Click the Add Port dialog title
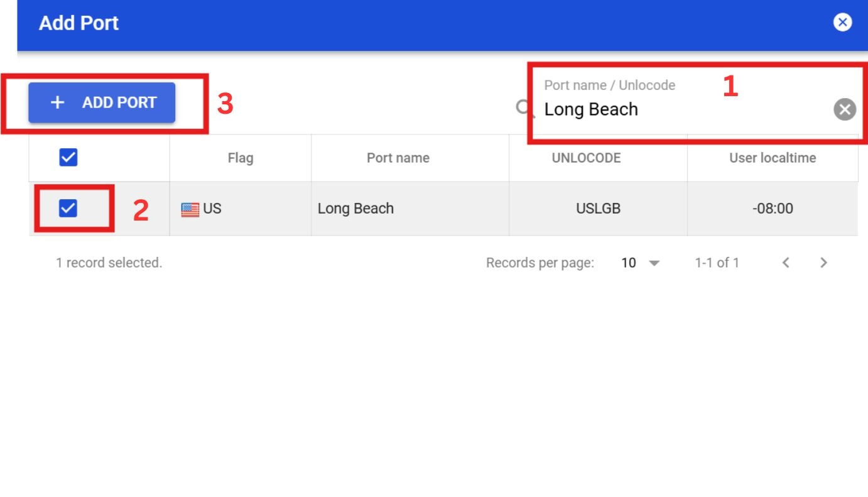This screenshot has height=497, width=868. (x=79, y=23)
